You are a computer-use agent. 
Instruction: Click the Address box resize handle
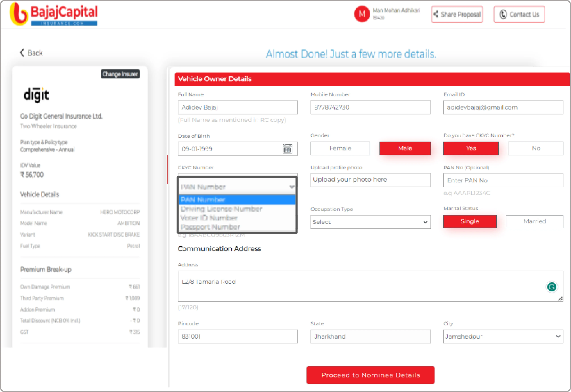560,299
